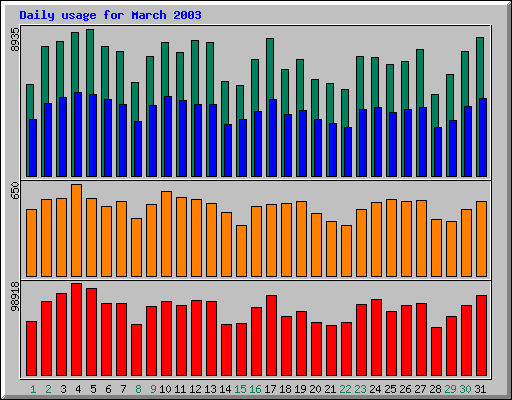Click the 'Daily usage for March 2003' title

tap(110, 15)
